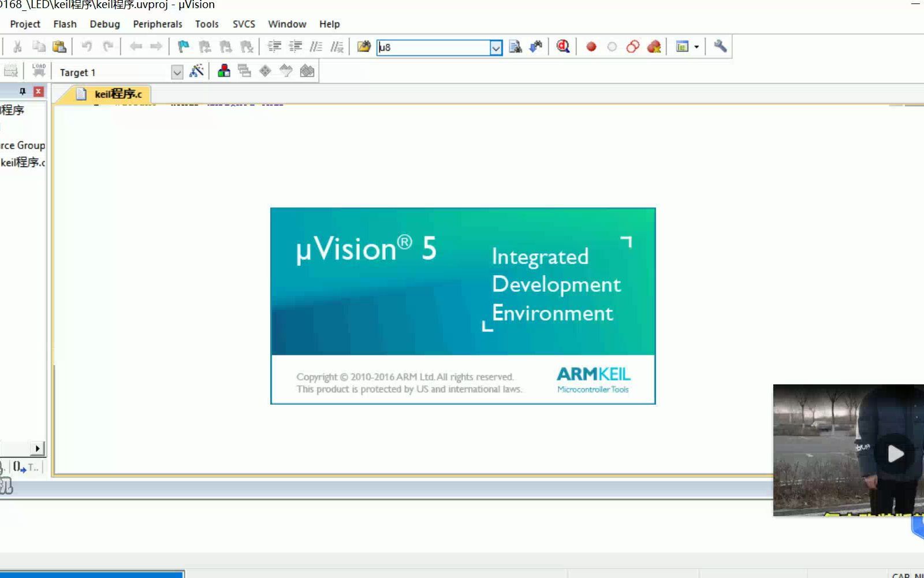924x578 pixels.
Task: Click the Find document search icon
Action: pyautogui.click(x=515, y=47)
